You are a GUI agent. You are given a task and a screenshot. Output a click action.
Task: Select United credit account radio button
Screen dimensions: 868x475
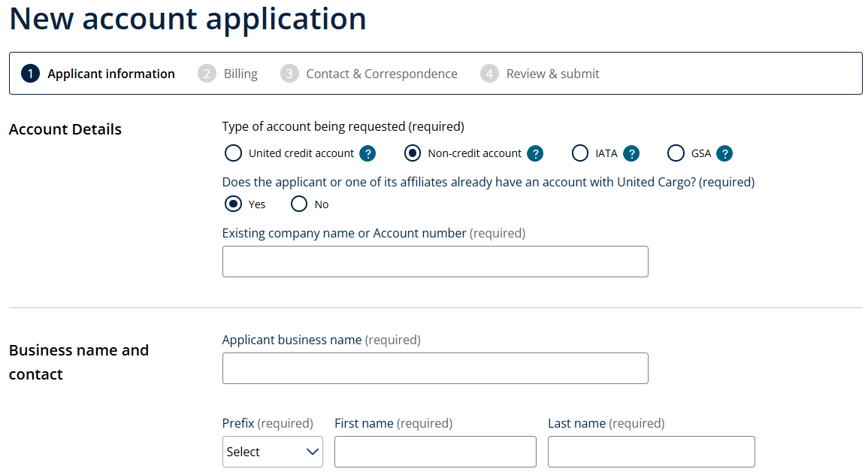click(x=234, y=153)
